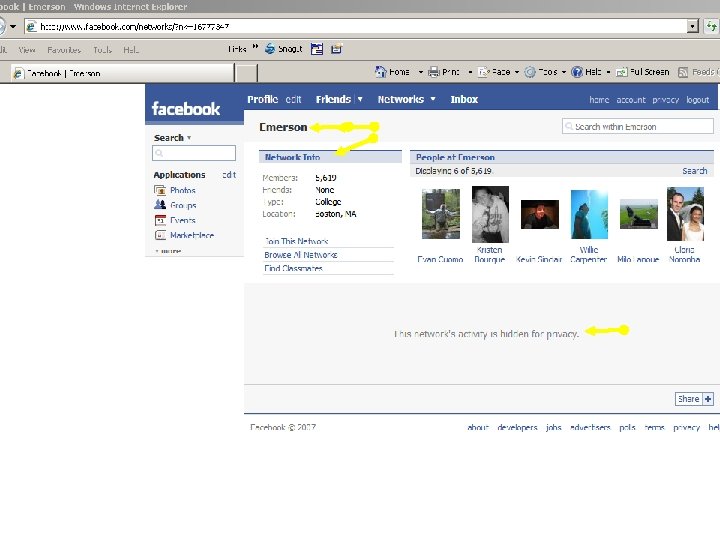Open the Print button dropdown arrow
This screenshot has height=540, width=720.
click(x=470, y=72)
